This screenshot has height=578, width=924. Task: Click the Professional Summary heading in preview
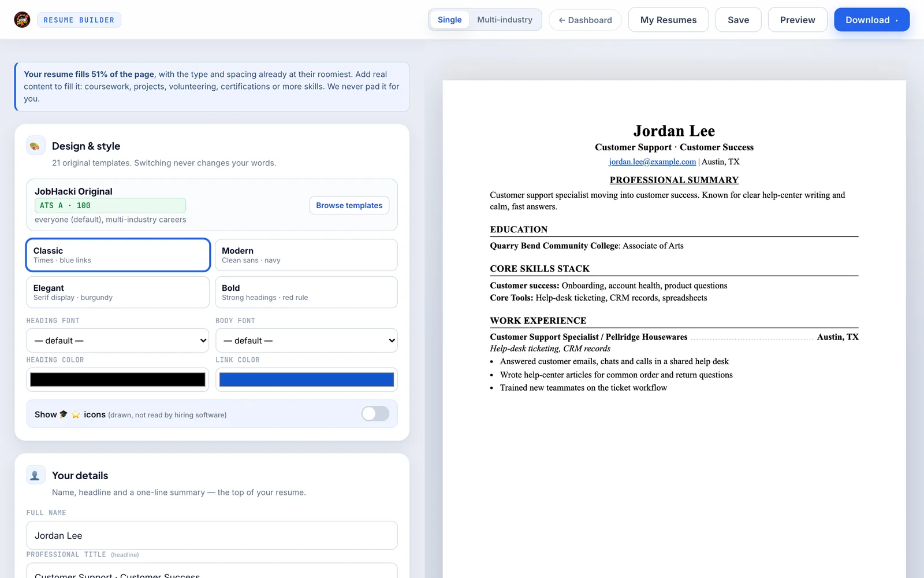[674, 180]
